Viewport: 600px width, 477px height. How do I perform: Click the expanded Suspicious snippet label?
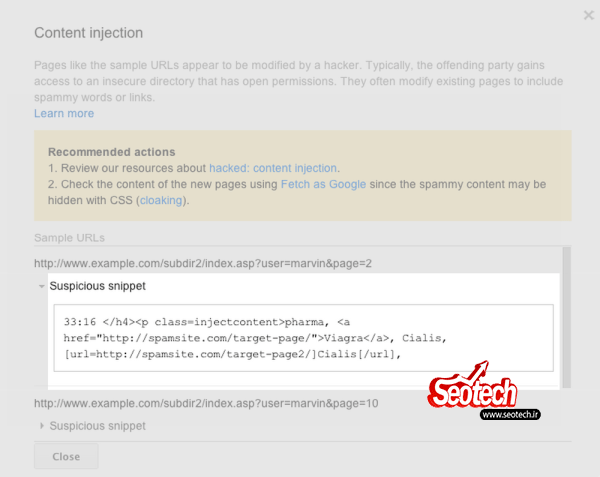(x=98, y=286)
